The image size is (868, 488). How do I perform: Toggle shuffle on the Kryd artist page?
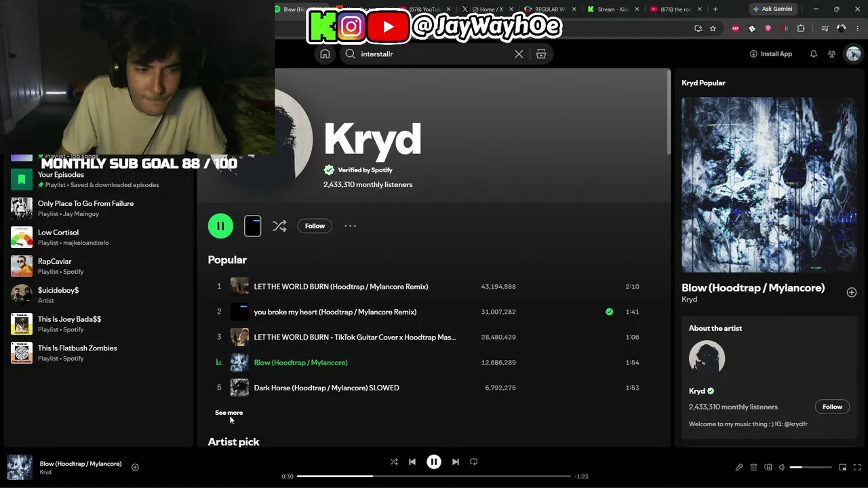(279, 226)
